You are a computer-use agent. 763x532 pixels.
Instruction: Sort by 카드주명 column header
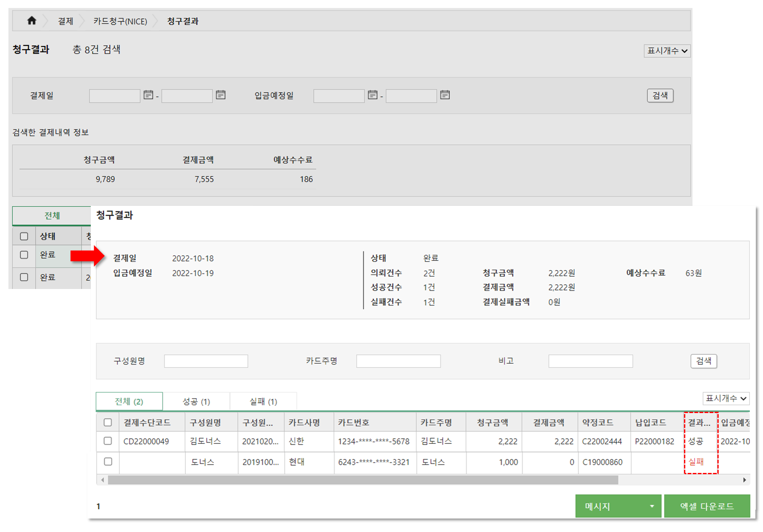441,422
